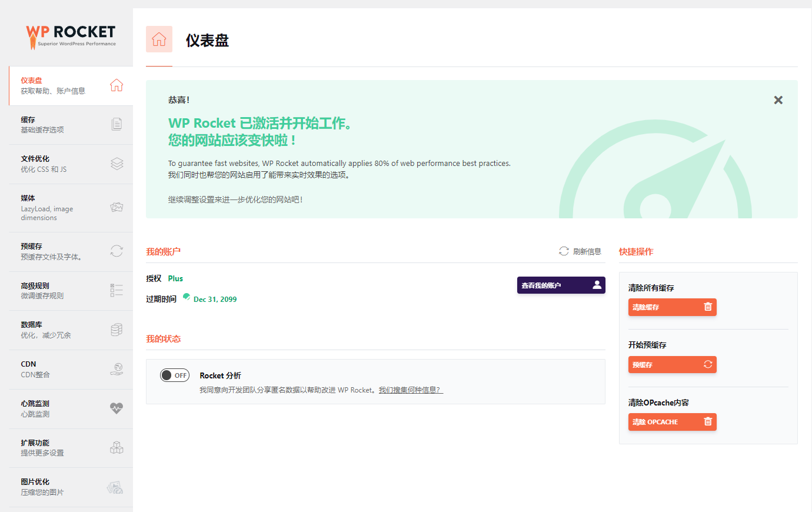Open the 仪表盘 dashboard menu item
This screenshot has height=512, width=812.
pos(71,86)
